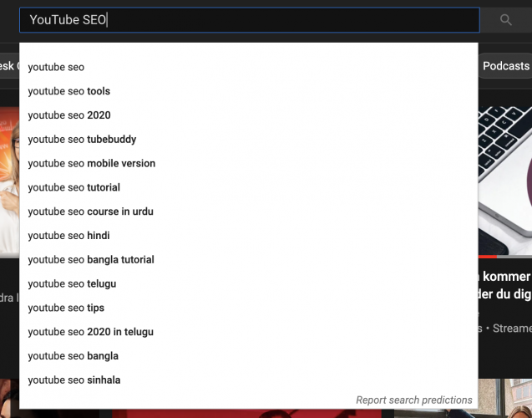The width and height of the screenshot is (532, 418).
Task: Choose "youtube seo hindi" suggestion
Action: tap(249, 236)
